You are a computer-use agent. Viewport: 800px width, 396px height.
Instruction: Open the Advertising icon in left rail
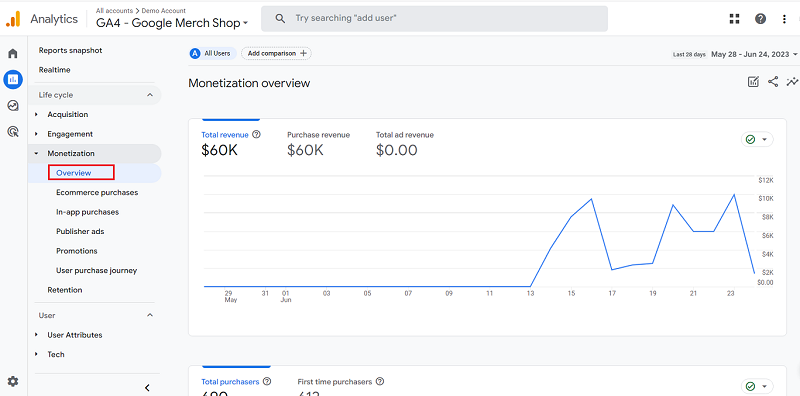pos(13,132)
